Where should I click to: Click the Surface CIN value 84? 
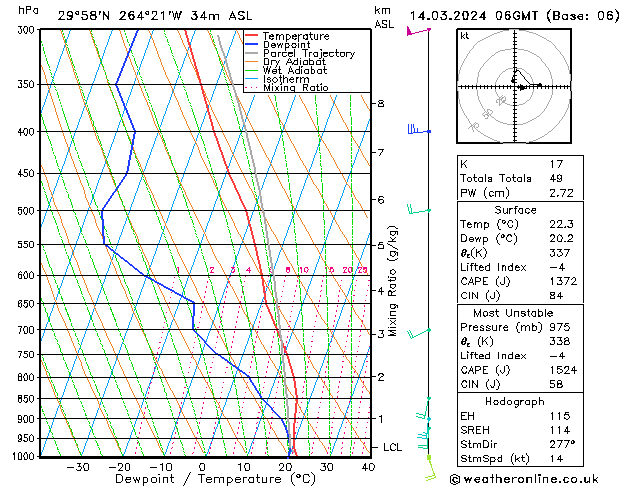[x=556, y=296]
